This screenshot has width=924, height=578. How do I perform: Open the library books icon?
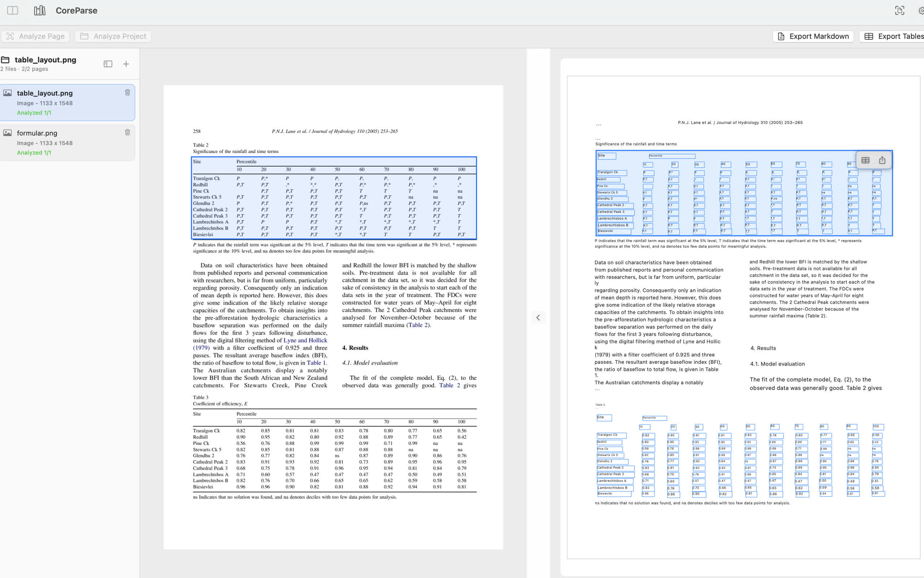click(x=40, y=10)
